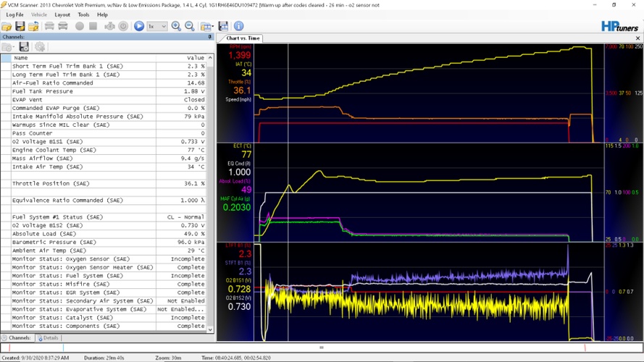Select Fuel System #1 Status row
The width and height of the screenshot is (644, 362).
coord(104,217)
